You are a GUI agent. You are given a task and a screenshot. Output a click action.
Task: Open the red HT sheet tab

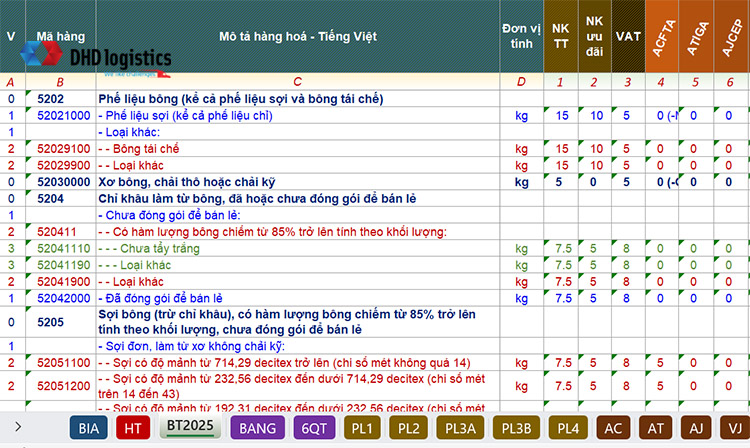click(132, 427)
